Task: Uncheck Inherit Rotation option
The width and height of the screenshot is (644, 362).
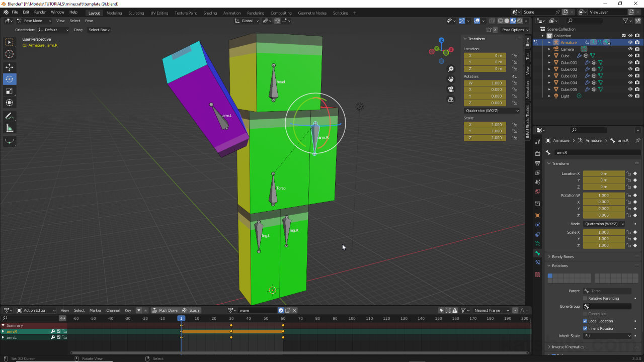Action: pyautogui.click(x=585, y=328)
